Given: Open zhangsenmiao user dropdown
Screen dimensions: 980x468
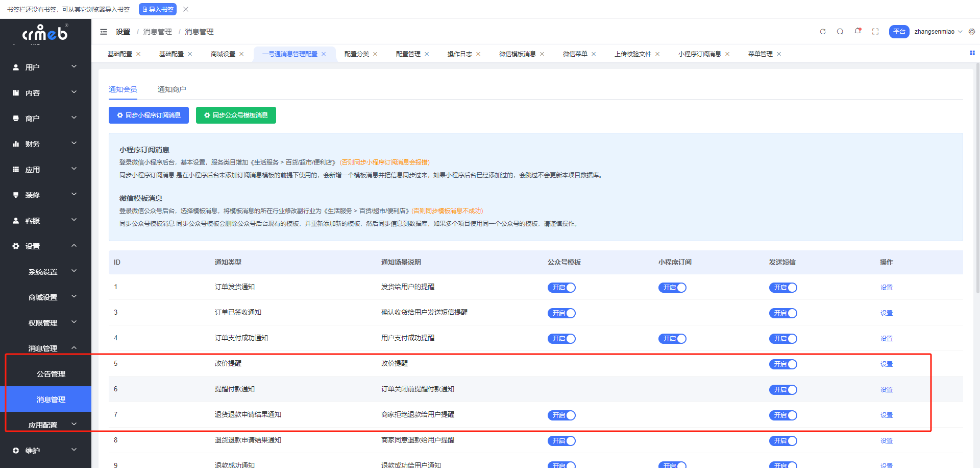Looking at the screenshot, I should point(938,32).
